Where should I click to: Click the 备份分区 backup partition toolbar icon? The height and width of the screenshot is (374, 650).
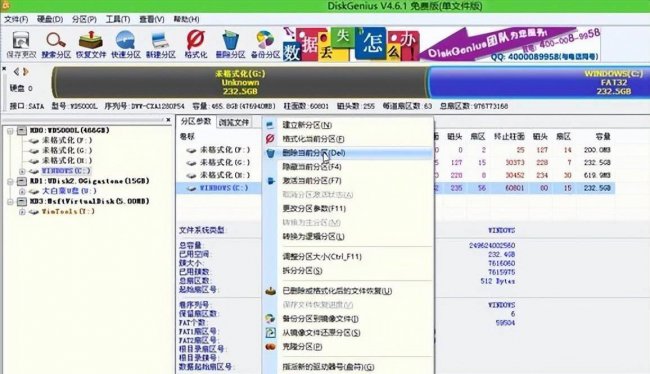click(265, 44)
